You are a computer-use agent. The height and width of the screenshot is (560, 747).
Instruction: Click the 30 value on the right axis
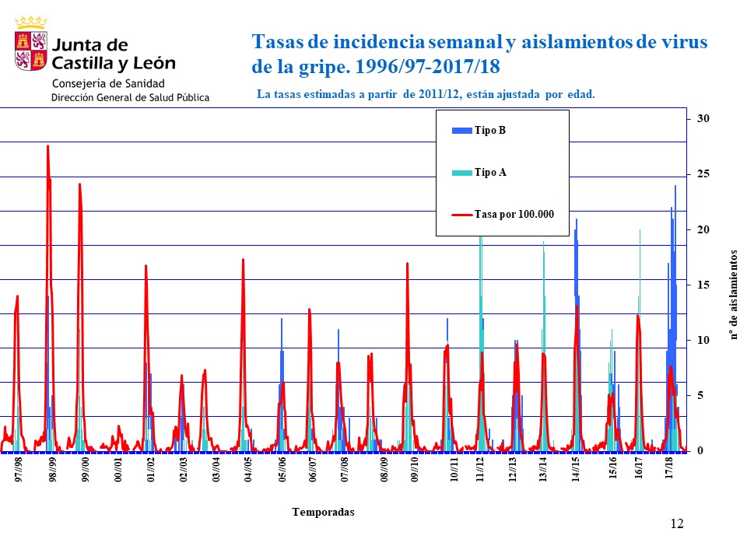click(x=703, y=119)
